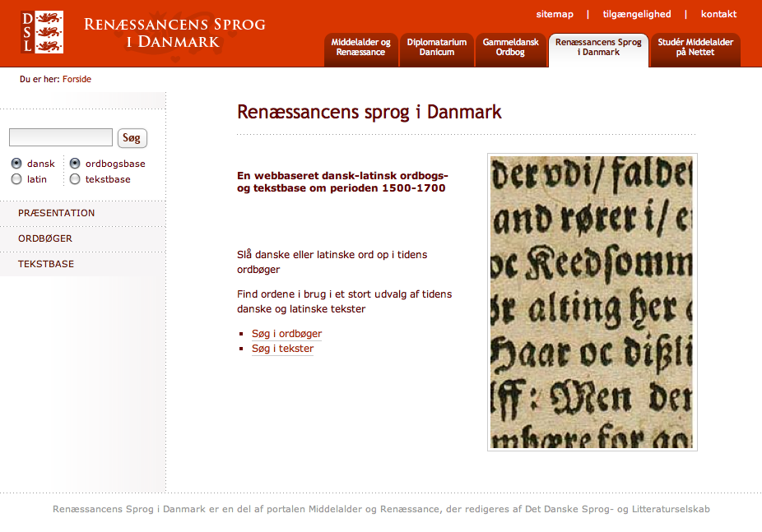Switch to Middelalder og Renæssance tab

pos(360,48)
